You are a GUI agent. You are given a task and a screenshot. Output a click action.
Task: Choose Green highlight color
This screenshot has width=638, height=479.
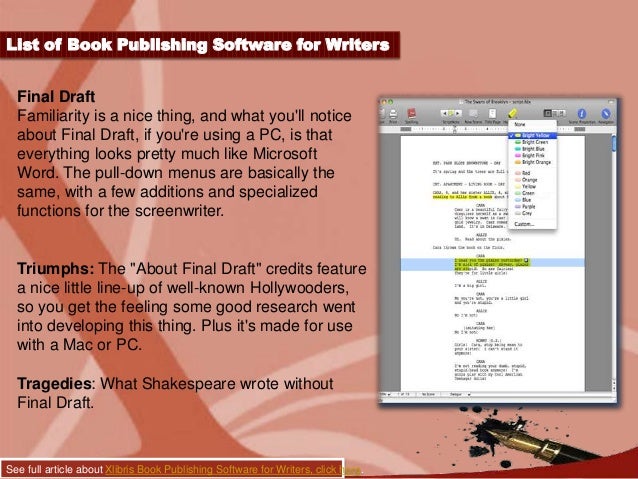[x=532, y=193]
